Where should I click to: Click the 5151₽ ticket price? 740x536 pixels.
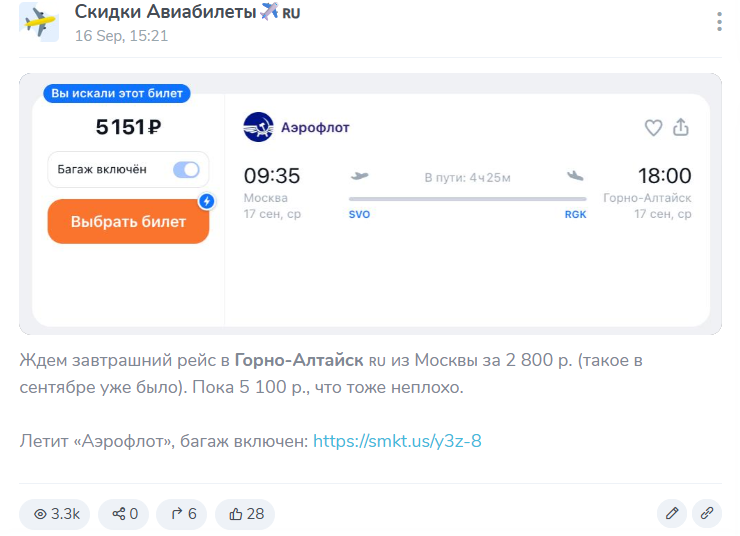coord(128,127)
